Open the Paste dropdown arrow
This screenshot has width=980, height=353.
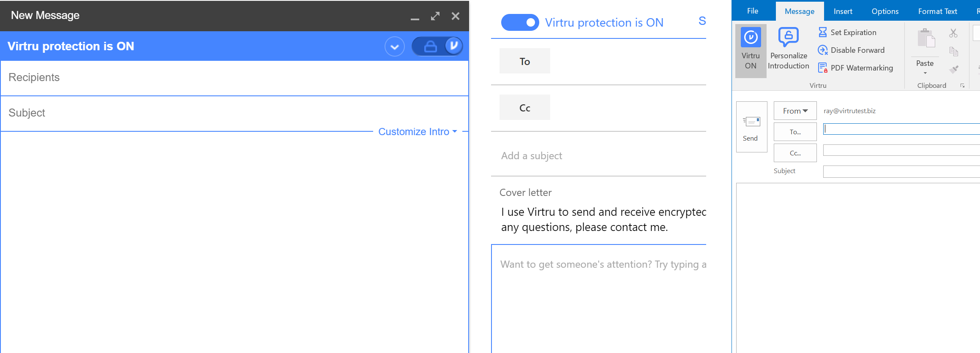pyautogui.click(x=925, y=73)
